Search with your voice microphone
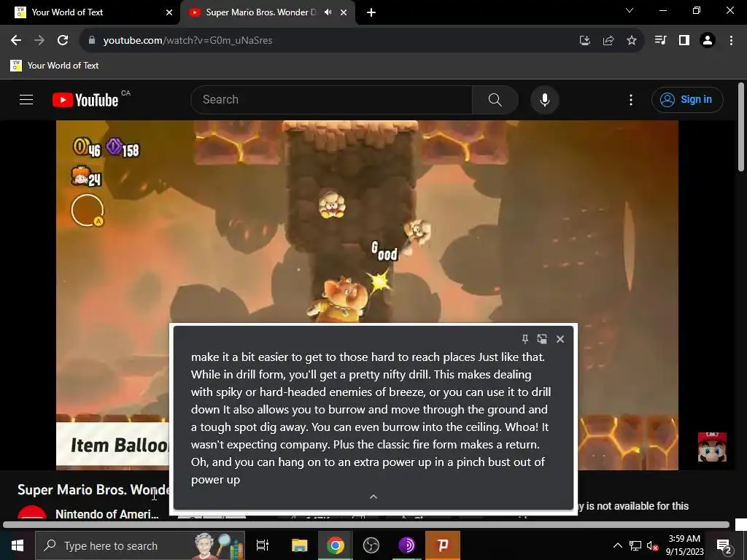This screenshot has width=747, height=560. [x=545, y=99]
